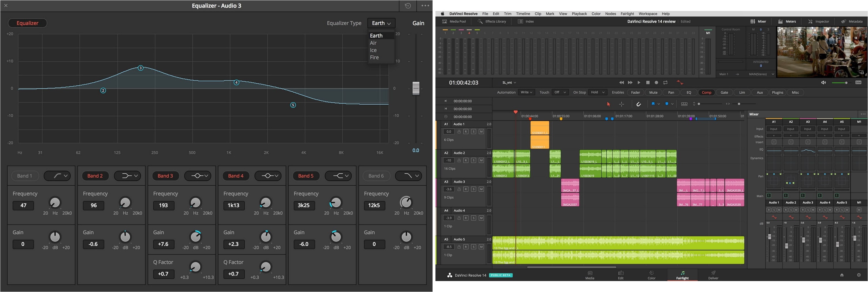Toggle loop playback in transport
The width and height of the screenshot is (868, 292).
click(665, 83)
